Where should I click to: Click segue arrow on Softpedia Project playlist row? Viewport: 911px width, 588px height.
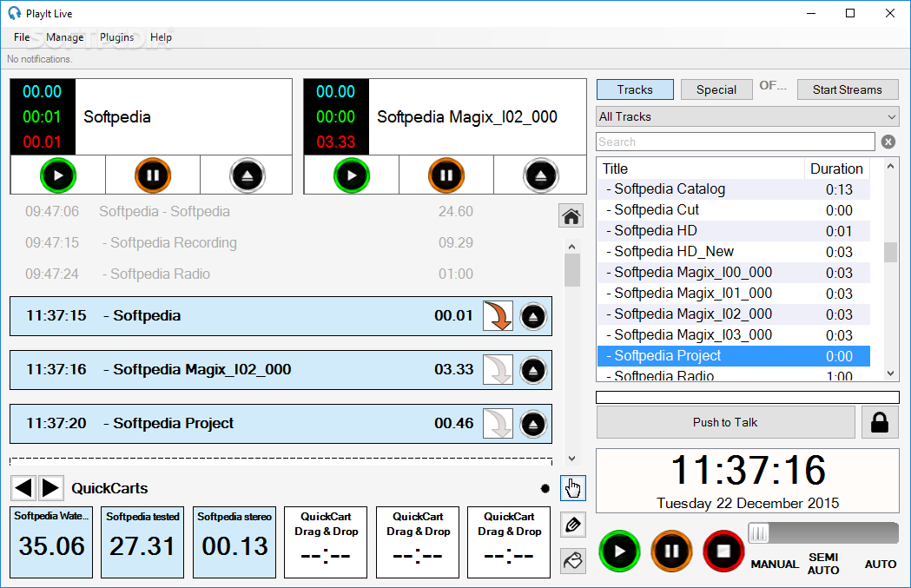click(x=498, y=423)
